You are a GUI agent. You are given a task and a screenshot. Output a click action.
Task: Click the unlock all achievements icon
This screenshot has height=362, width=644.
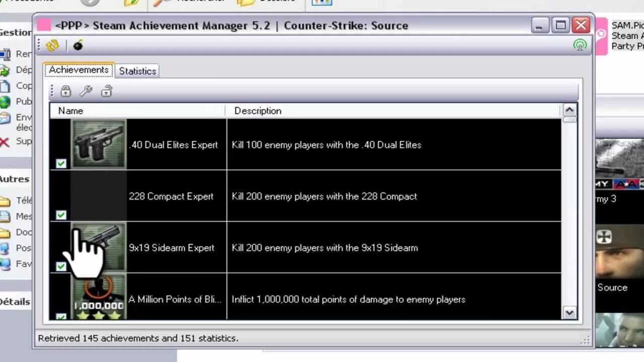(x=106, y=91)
